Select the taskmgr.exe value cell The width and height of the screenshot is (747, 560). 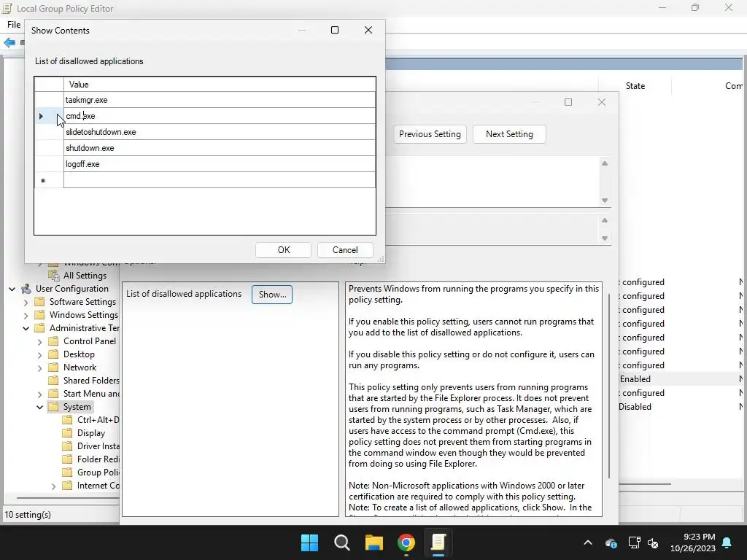point(220,100)
